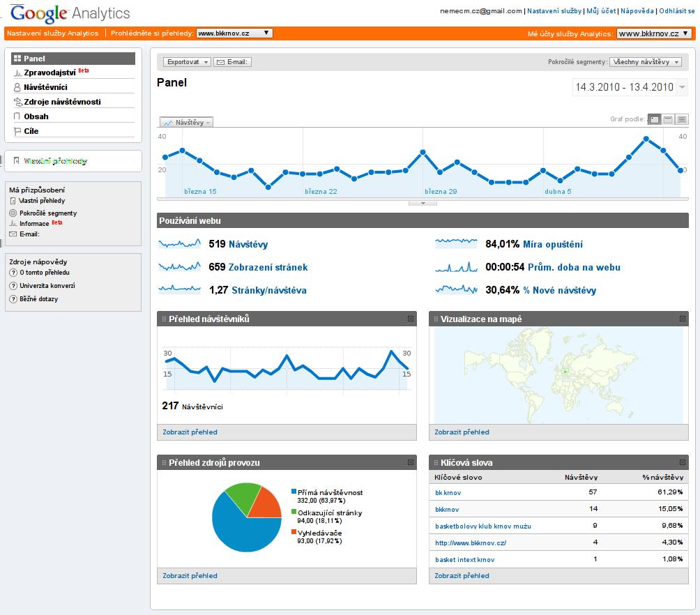
Task: Click the traffic sources pie chart
Action: 247,517
